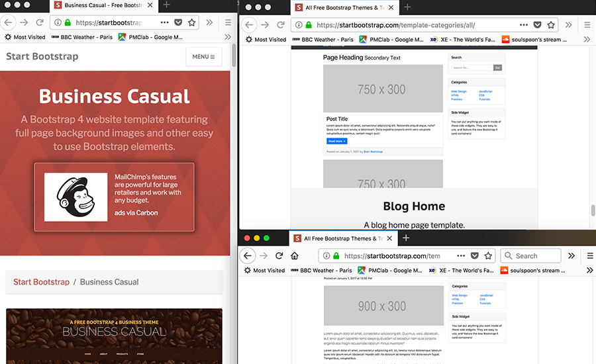Follow the Start Bootstrap breadcrumb link
Image resolution: width=596 pixels, height=364 pixels.
click(42, 282)
